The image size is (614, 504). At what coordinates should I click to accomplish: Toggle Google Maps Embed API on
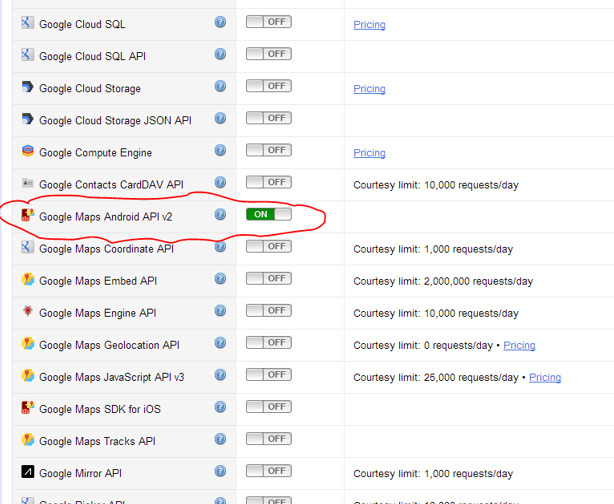tap(269, 279)
